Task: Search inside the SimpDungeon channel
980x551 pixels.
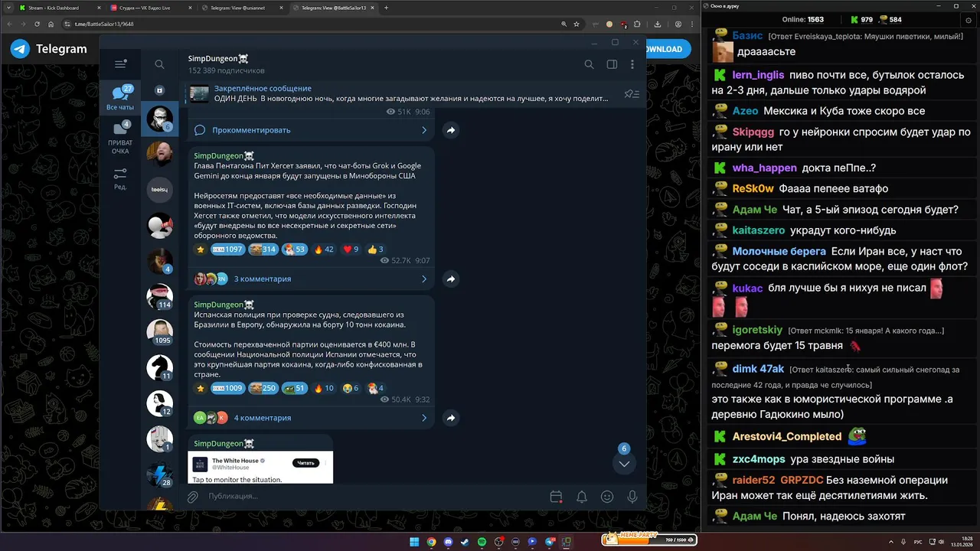Action: (x=589, y=64)
